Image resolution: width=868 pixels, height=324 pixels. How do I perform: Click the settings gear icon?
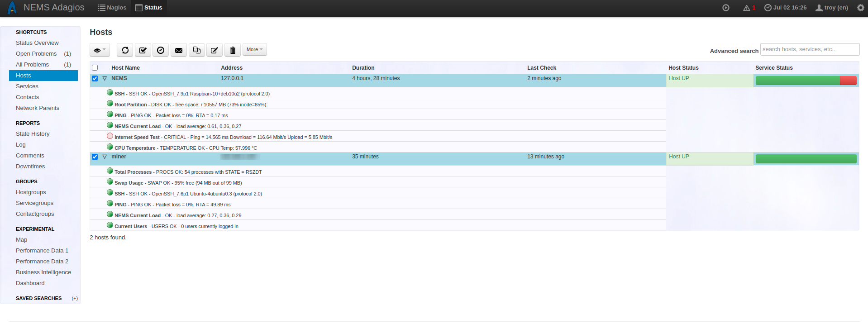(x=861, y=8)
